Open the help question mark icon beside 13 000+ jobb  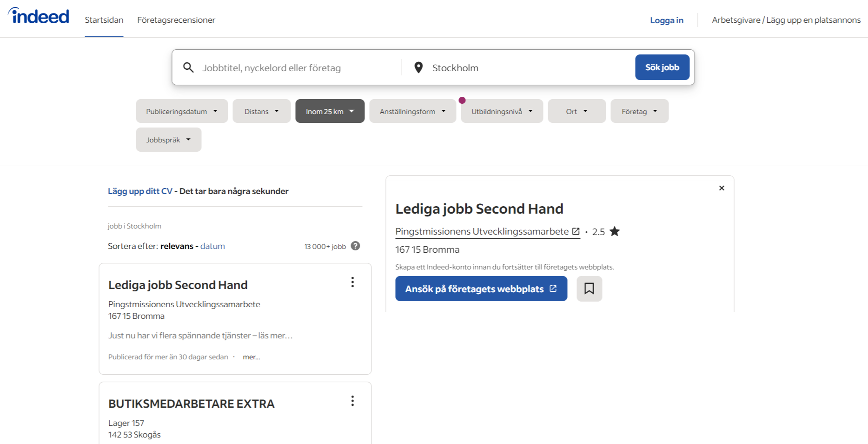click(356, 246)
